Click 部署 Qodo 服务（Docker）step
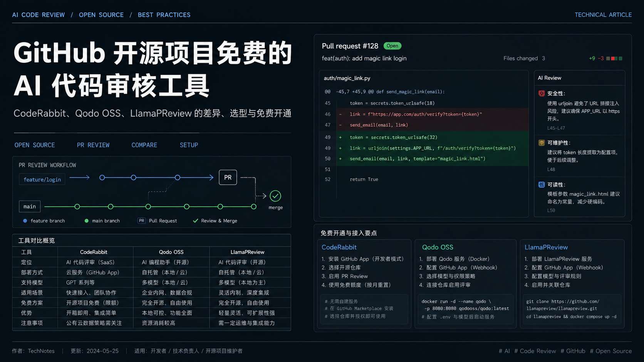644x362 pixels. pos(454,259)
